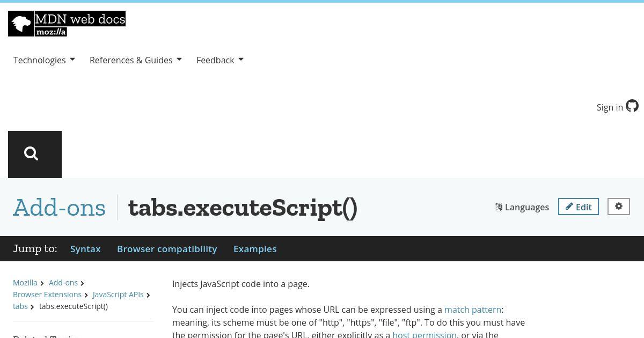The image size is (644, 338).
Task: Click the GitHub icon beside Sign in
Action: pos(632,106)
